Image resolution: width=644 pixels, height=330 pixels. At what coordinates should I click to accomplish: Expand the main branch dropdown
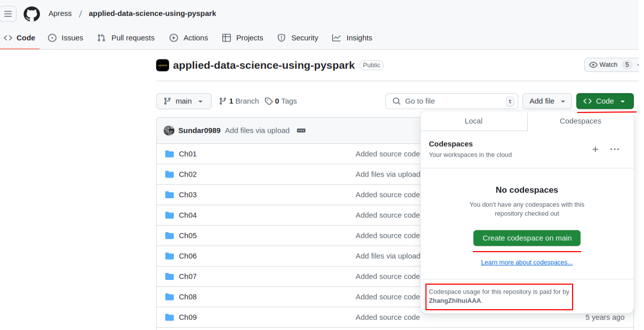pos(183,101)
